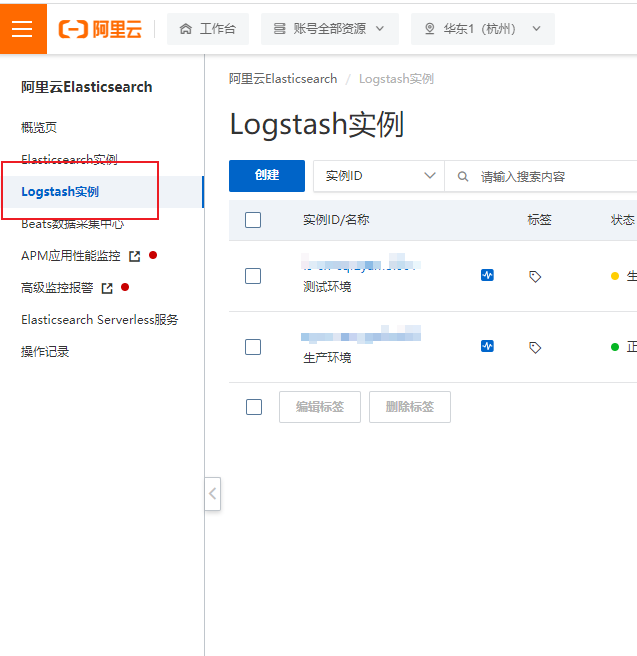Open Elasticsearch Serverless服务 sidebar item
This screenshot has height=656, width=637.
[100, 320]
